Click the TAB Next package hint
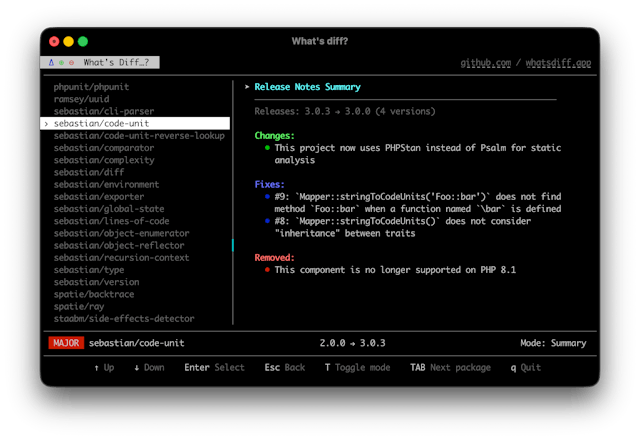The width and height of the screenshot is (640, 440). click(x=450, y=367)
